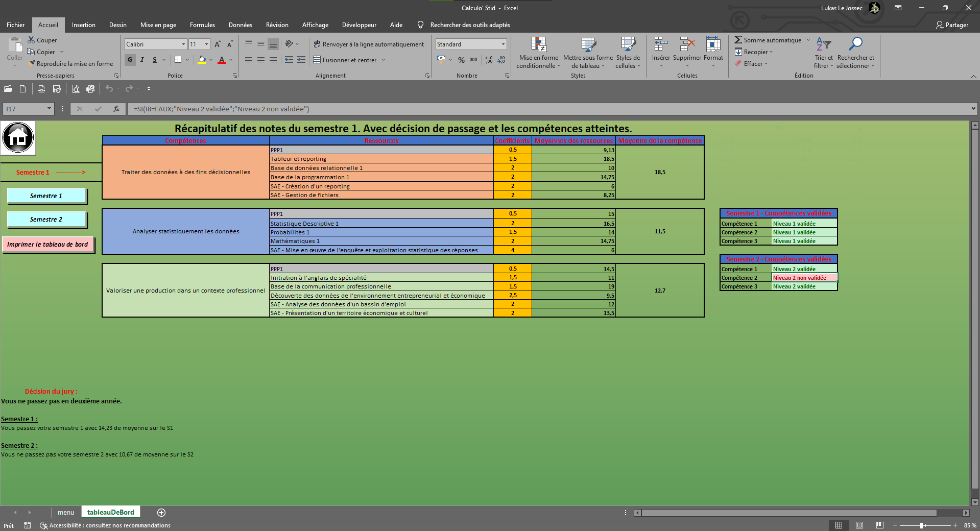This screenshot has height=531, width=980.
Task: Click Imprimer le tableau de bord button
Action: (47, 245)
